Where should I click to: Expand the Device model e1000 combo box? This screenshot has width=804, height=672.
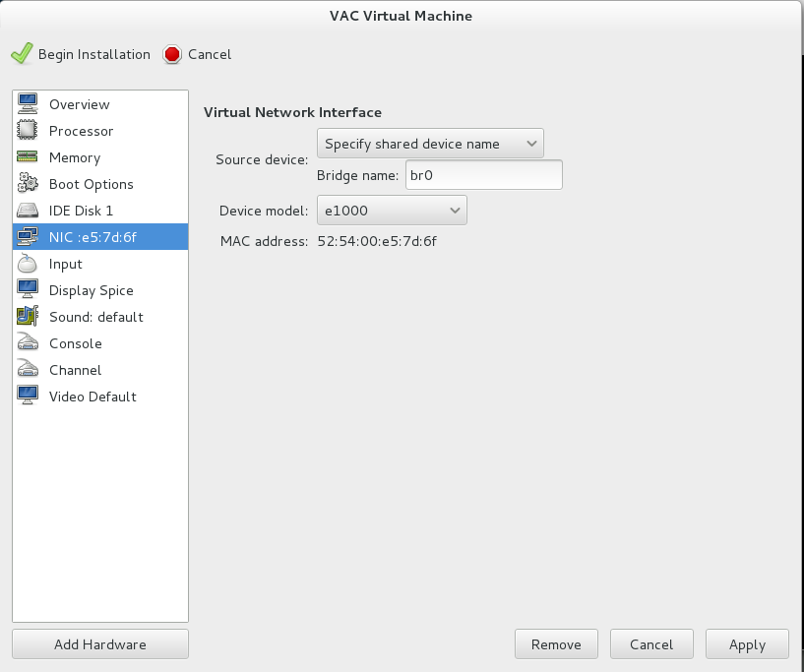(x=392, y=211)
